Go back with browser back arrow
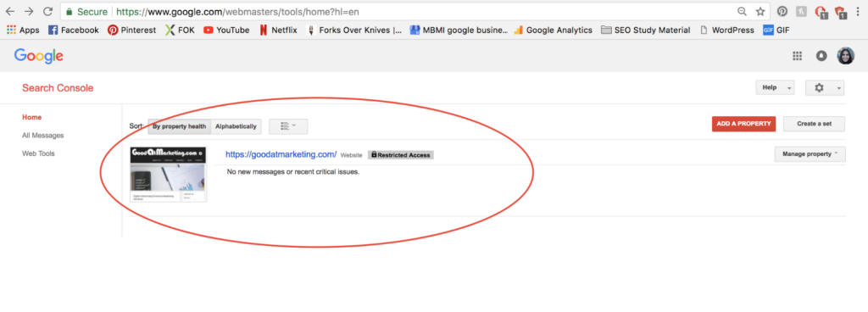Viewport: 868px width, 312px height. point(10,11)
